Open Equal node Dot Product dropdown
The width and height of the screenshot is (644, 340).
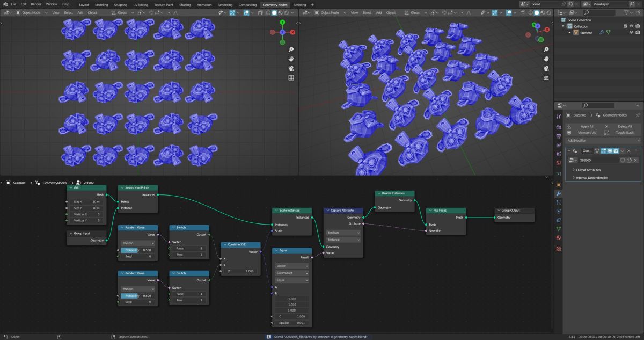[x=292, y=273]
